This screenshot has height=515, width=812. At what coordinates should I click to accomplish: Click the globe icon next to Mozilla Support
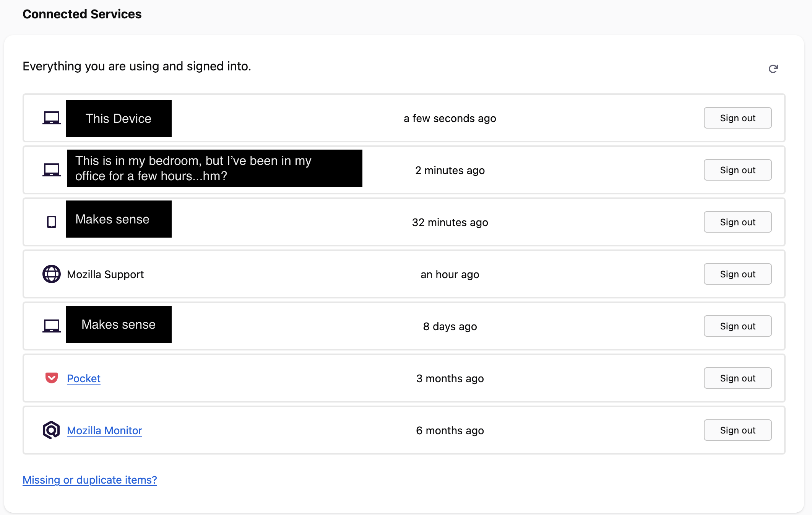(x=51, y=274)
